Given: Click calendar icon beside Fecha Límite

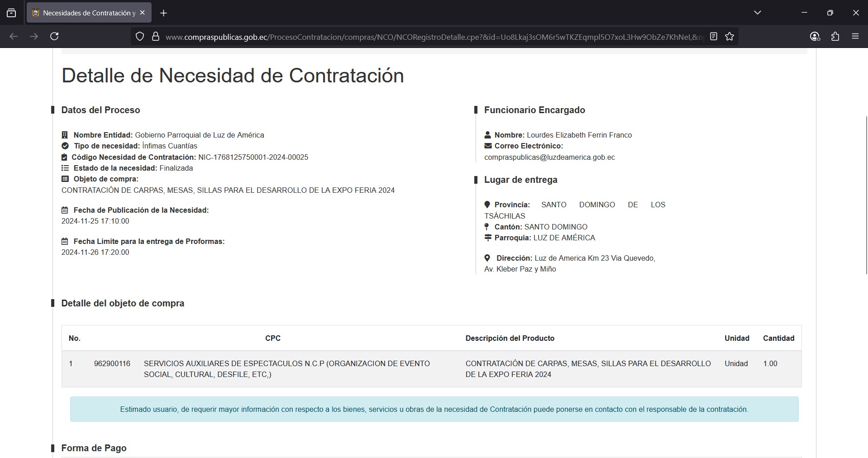Looking at the screenshot, I should [65, 241].
